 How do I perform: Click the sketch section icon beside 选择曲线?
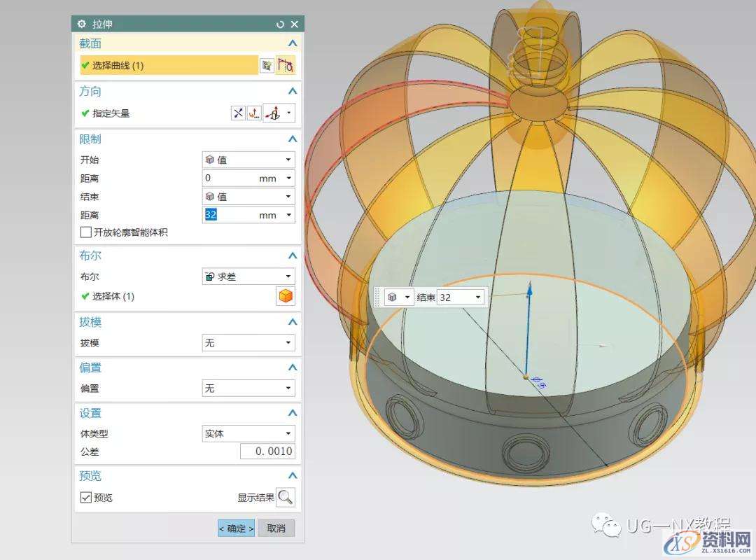click(267, 66)
